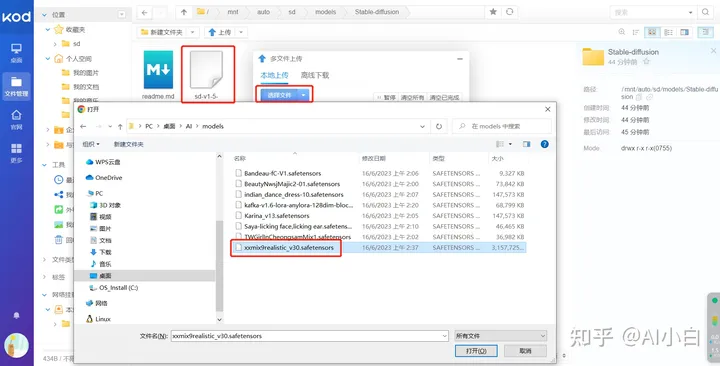Click the 在 models 中搜索 search field
Screen dimensions: 720x366
[x=501, y=126]
